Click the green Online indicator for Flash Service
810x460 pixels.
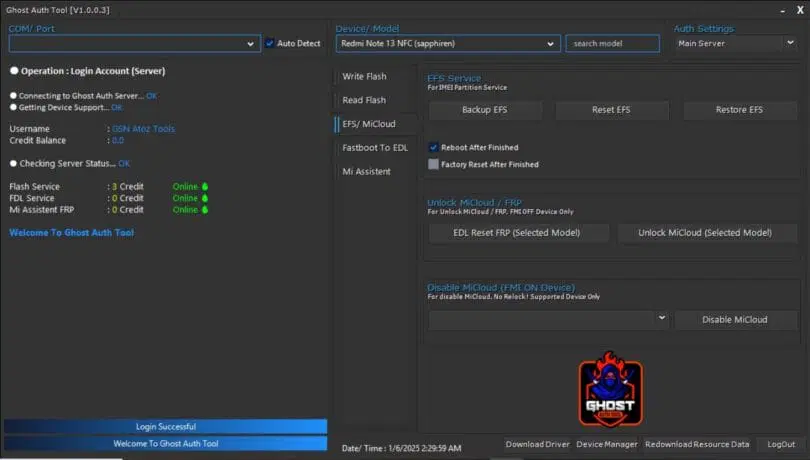coord(190,187)
